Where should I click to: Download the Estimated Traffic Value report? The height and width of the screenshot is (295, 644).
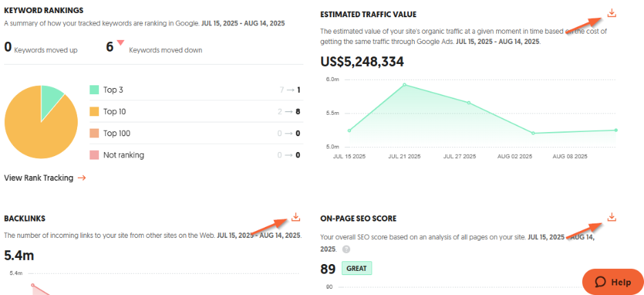[x=612, y=14]
